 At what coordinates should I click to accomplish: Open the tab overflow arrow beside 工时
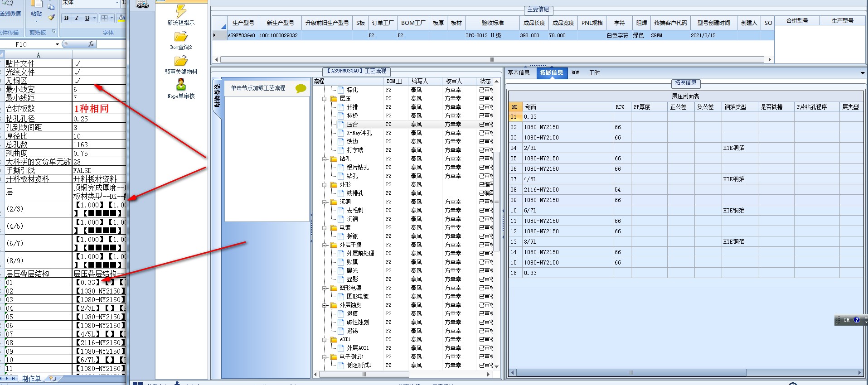pos(863,73)
